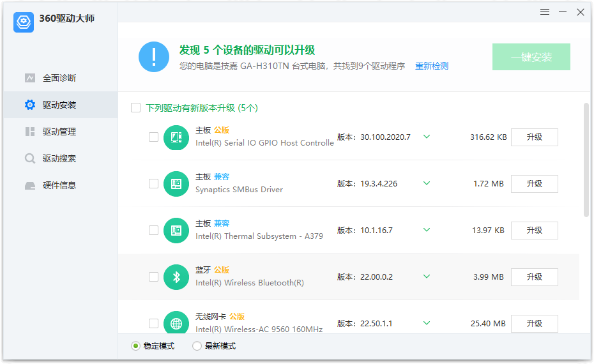Click the GA-H310TN computer description text
Screen dimensions: 594x364
pos(292,66)
